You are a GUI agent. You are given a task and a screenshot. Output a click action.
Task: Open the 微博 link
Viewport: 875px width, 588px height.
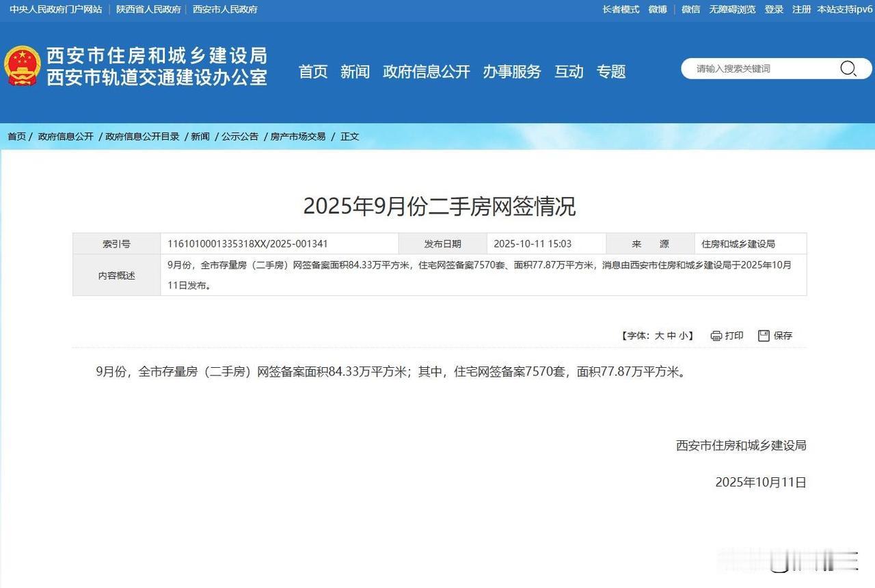click(x=658, y=10)
